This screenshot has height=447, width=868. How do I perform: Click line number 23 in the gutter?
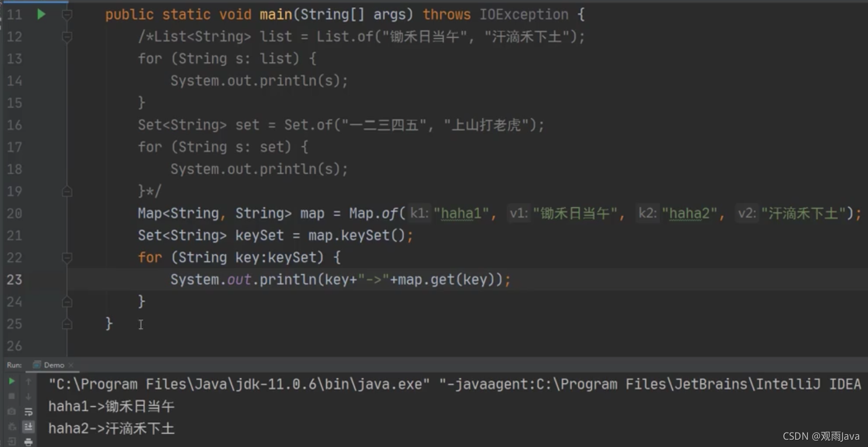click(x=14, y=280)
